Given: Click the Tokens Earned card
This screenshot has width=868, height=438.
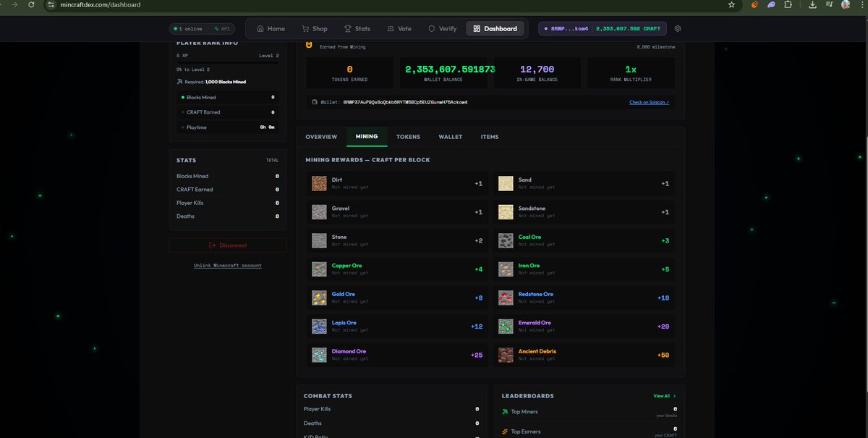Looking at the screenshot, I should coord(350,72).
